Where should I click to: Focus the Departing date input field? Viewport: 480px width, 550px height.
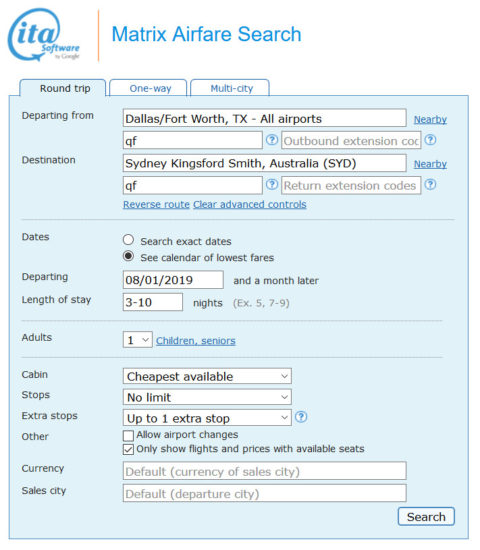173,280
